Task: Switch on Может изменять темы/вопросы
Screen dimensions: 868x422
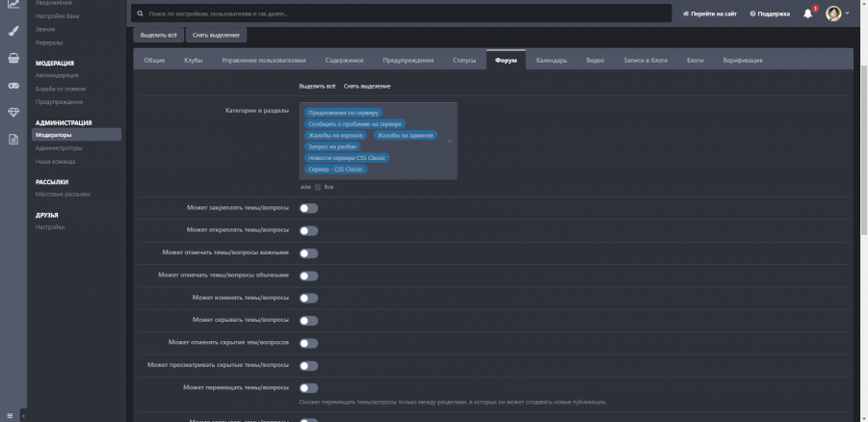Action: [309, 298]
